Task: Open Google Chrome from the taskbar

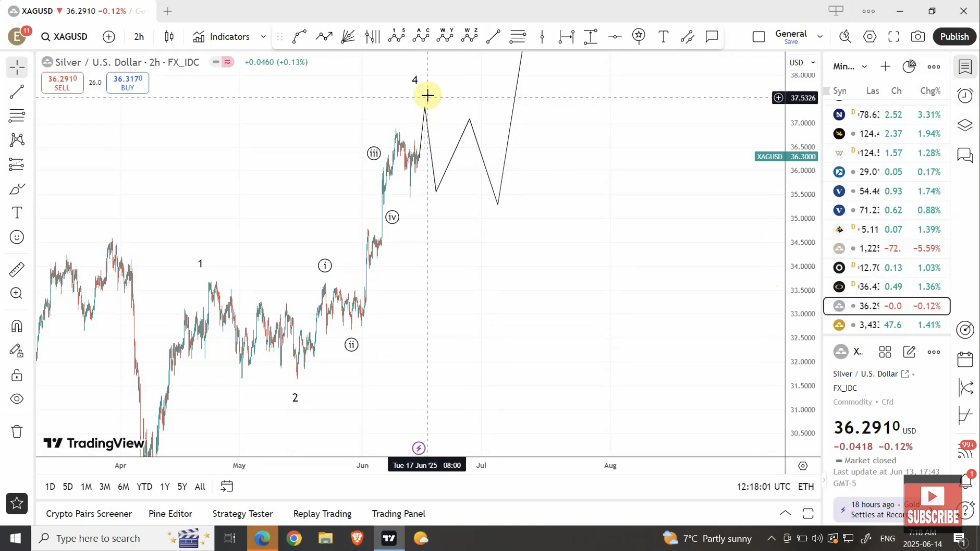Action: tap(294, 538)
